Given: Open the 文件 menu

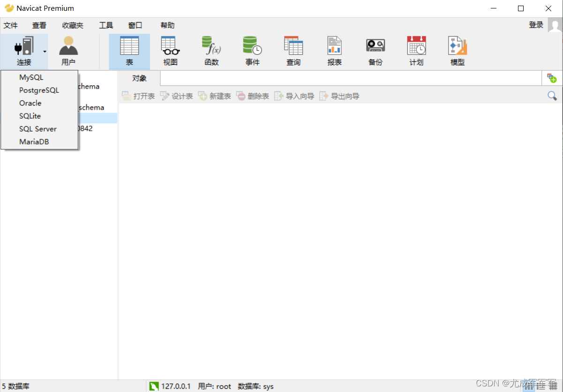Looking at the screenshot, I should pyautogui.click(x=11, y=25).
